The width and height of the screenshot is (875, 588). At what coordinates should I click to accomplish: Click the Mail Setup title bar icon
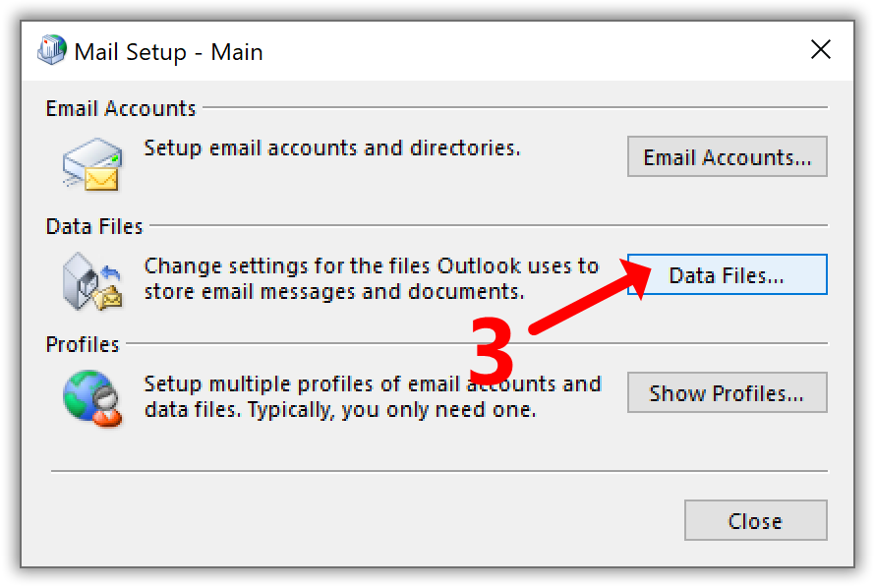[x=52, y=50]
